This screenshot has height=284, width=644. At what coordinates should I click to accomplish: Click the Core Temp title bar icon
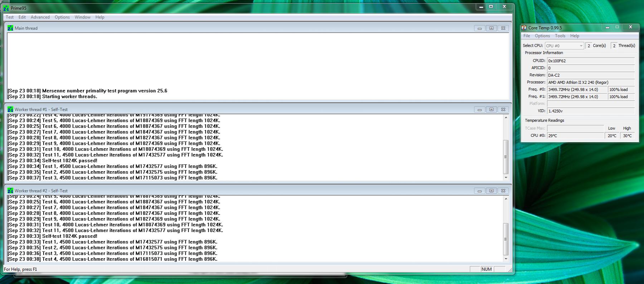click(x=524, y=28)
